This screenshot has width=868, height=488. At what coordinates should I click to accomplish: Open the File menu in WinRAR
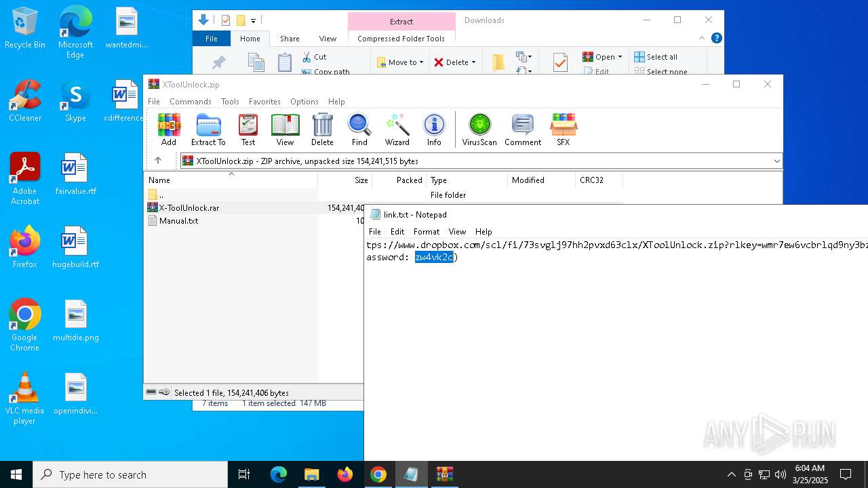tap(154, 102)
